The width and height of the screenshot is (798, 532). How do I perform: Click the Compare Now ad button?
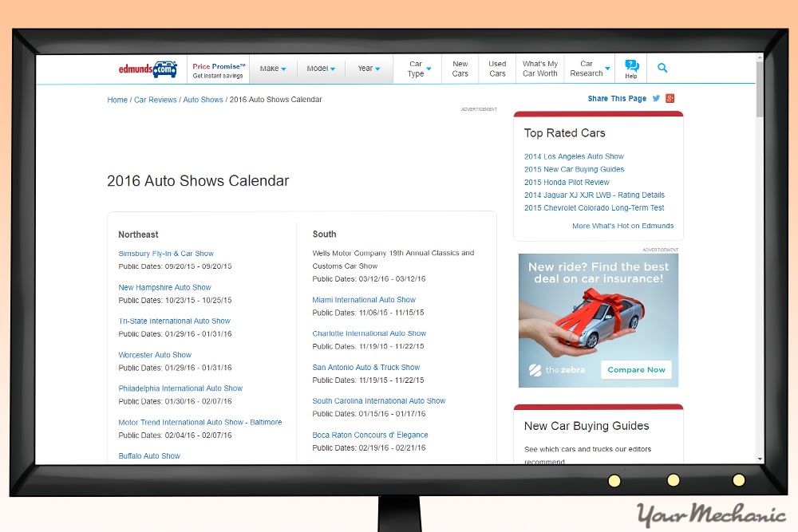coord(636,370)
